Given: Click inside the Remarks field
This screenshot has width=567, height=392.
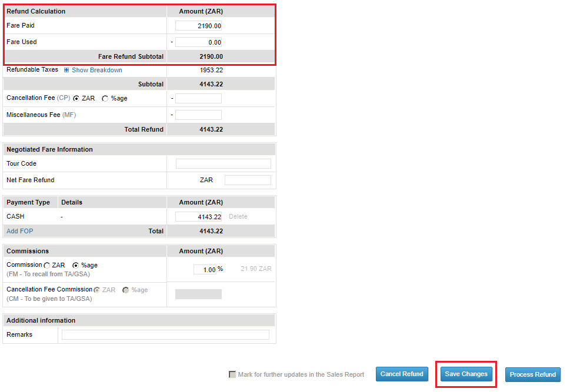Looking at the screenshot, I should (x=165, y=334).
